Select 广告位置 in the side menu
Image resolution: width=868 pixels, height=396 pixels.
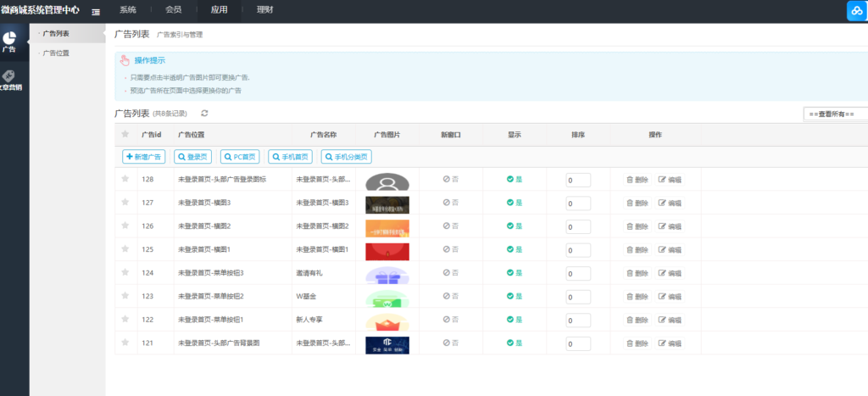tap(56, 53)
